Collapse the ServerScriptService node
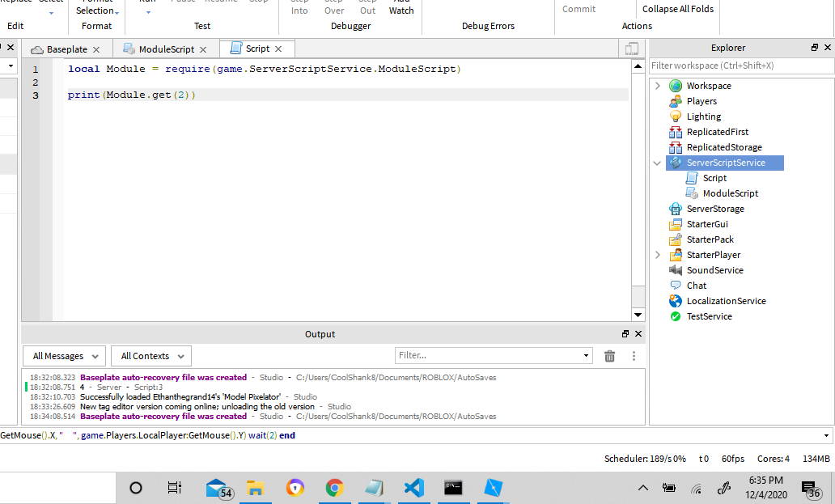835x504 pixels. click(x=658, y=163)
